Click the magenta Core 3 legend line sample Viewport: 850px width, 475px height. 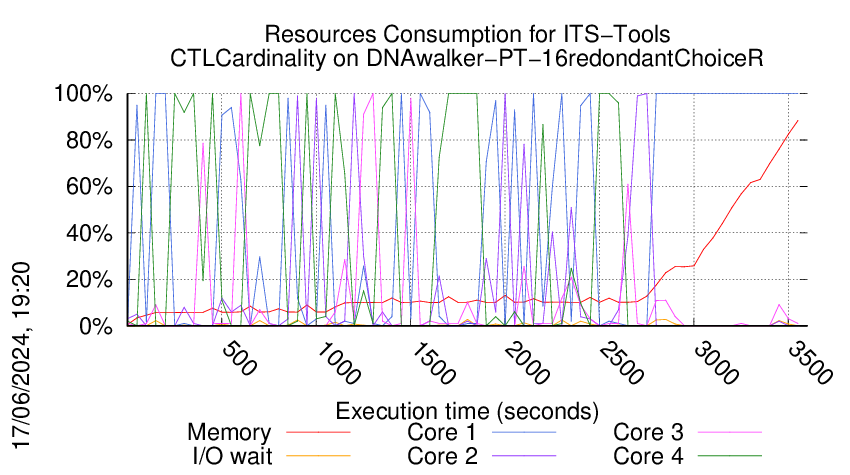click(x=730, y=433)
